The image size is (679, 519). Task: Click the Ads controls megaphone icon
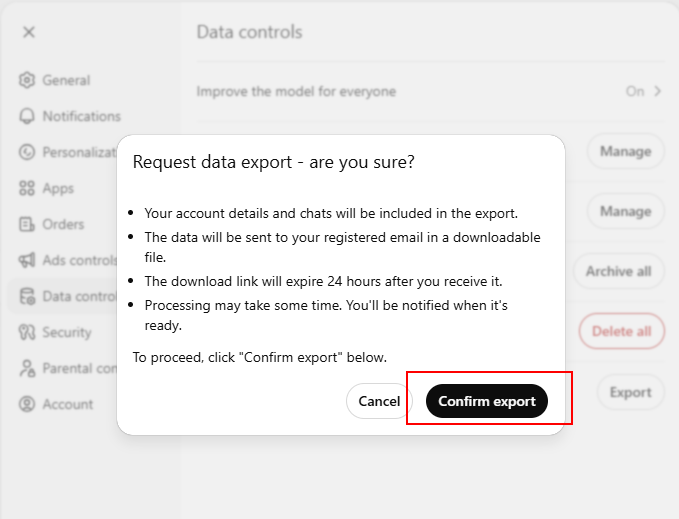27,260
